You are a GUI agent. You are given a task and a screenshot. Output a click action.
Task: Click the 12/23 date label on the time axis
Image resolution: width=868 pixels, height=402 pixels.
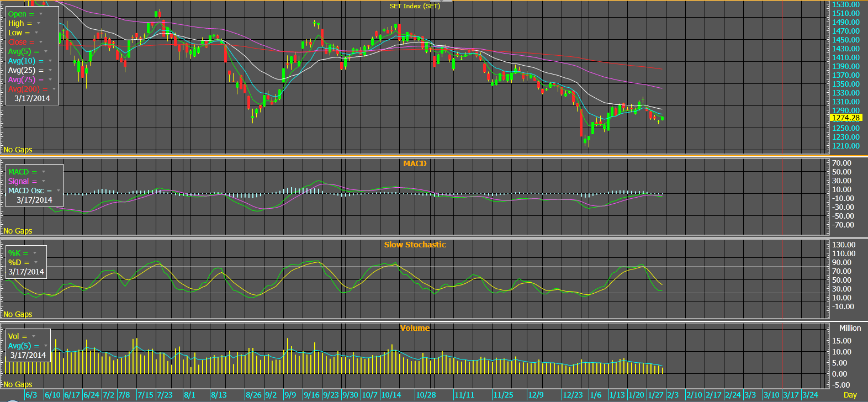pos(573,395)
